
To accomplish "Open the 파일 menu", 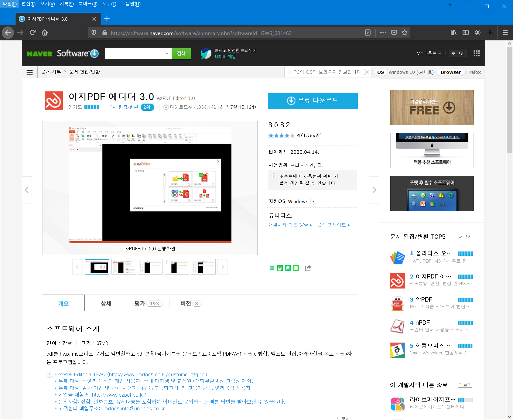I will pos(10,4).
